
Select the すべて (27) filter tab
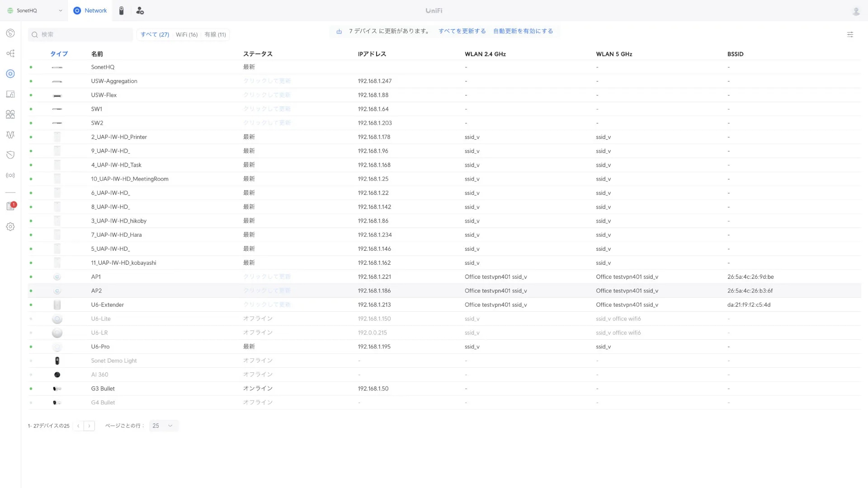(x=155, y=35)
